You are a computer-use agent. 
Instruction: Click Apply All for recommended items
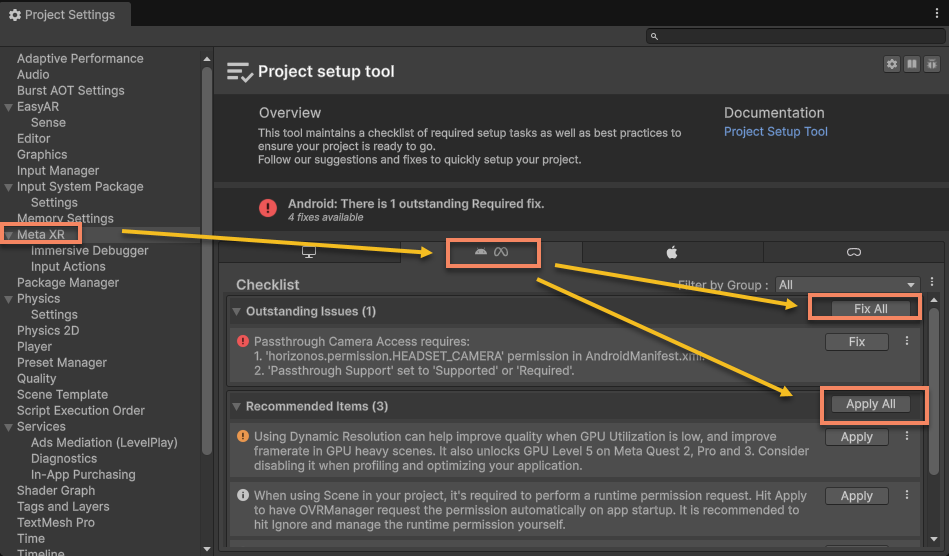(x=870, y=404)
